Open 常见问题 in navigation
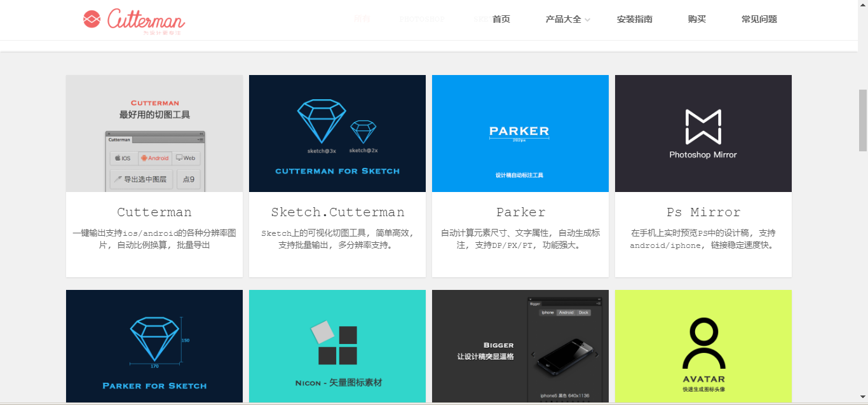Image resolution: width=868 pixels, height=405 pixels. [759, 19]
